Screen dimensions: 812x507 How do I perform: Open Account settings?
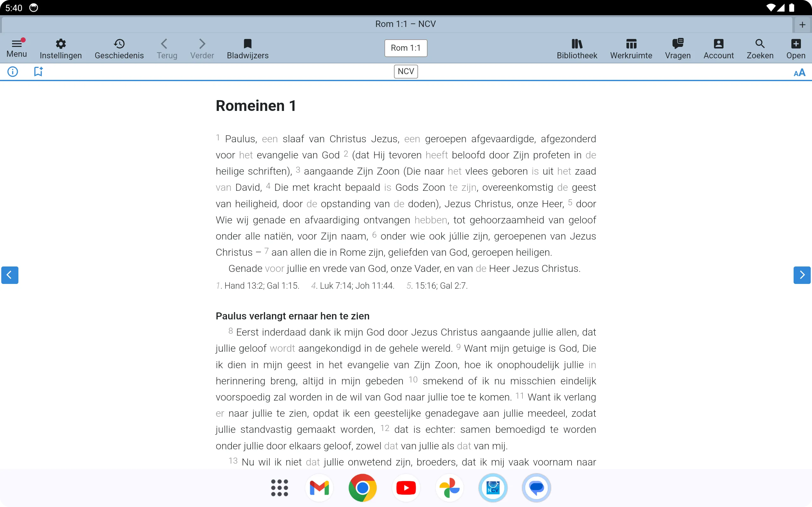[x=718, y=47]
